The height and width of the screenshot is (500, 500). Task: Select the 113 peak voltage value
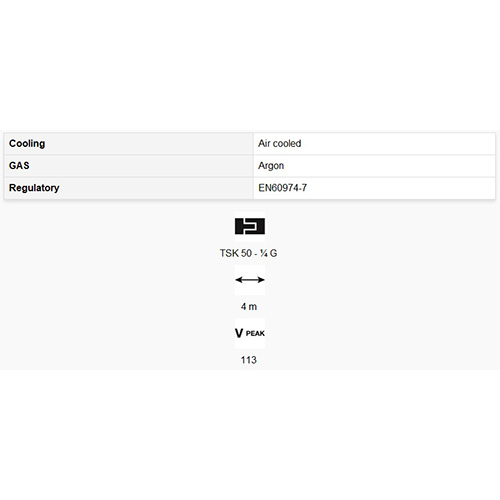(x=249, y=360)
